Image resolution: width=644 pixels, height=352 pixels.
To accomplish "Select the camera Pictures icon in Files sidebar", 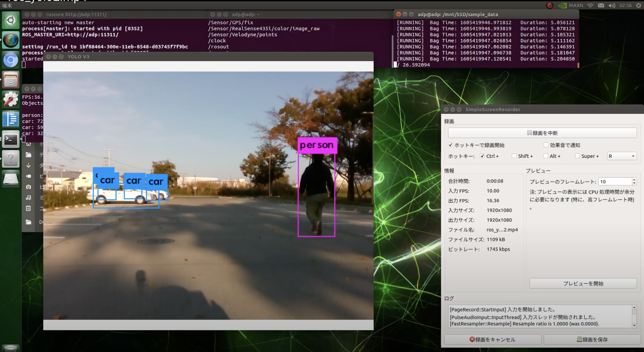I will tap(28, 187).
